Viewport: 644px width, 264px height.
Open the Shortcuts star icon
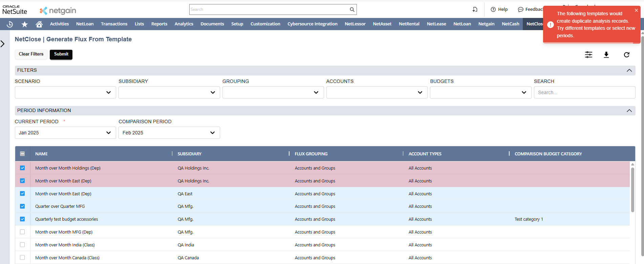coord(24,24)
